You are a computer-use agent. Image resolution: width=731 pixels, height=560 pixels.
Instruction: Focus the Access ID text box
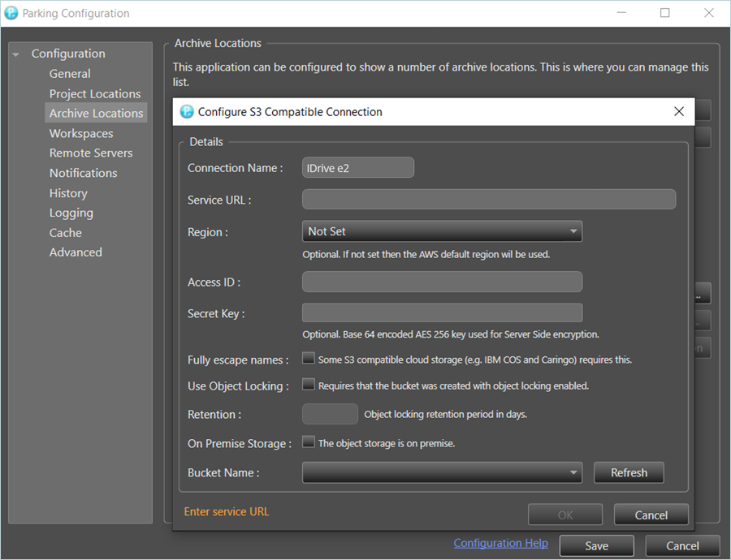442,282
